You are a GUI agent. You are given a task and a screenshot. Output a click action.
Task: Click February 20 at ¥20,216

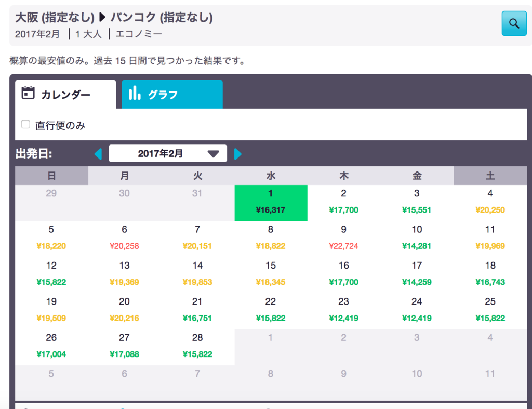tap(125, 311)
